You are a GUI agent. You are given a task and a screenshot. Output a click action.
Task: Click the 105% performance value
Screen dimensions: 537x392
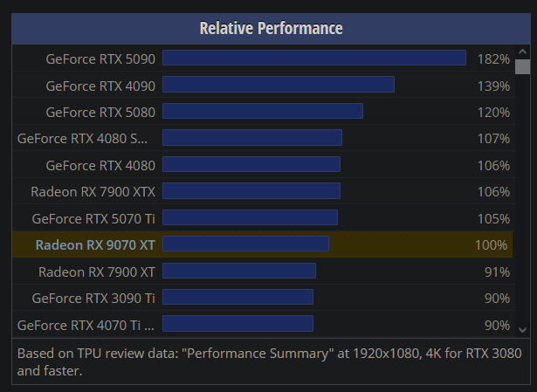(493, 218)
